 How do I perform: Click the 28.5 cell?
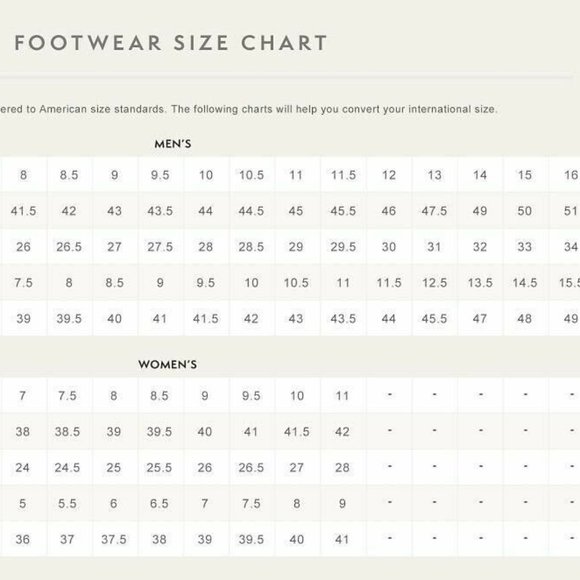click(x=251, y=246)
